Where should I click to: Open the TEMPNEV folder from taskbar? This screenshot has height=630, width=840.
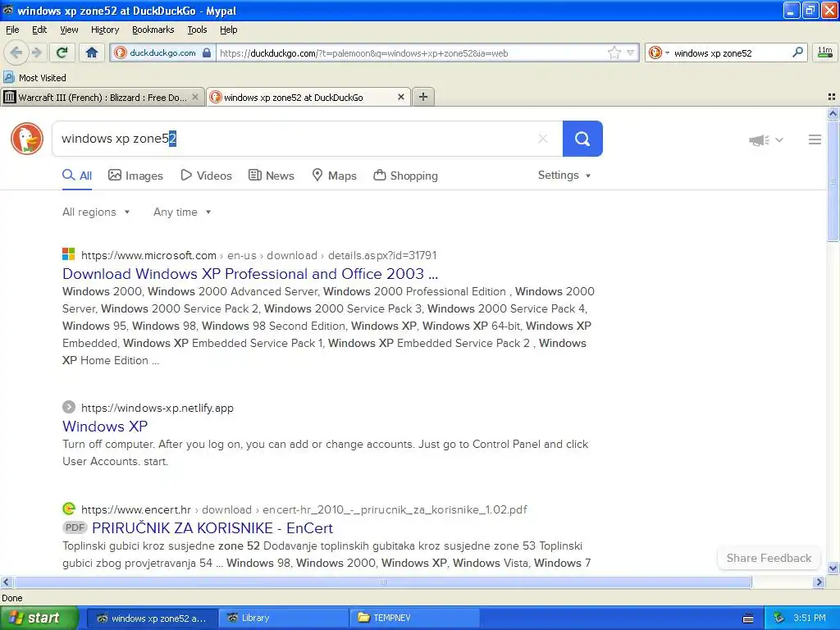coord(414,619)
